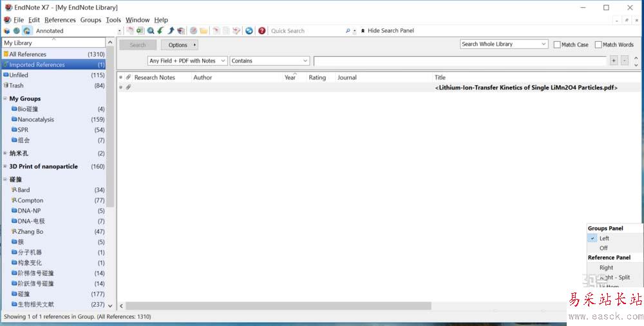The height and width of the screenshot is (326, 644).
Task: Click the Sync Library blue icon
Action: click(249, 31)
